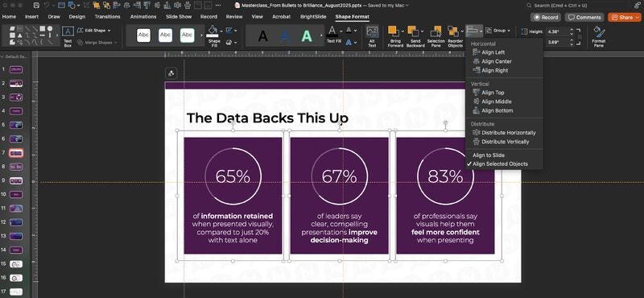644x298 pixels.
Task: Apply the blue A WordArt style
Action: (x=285, y=36)
